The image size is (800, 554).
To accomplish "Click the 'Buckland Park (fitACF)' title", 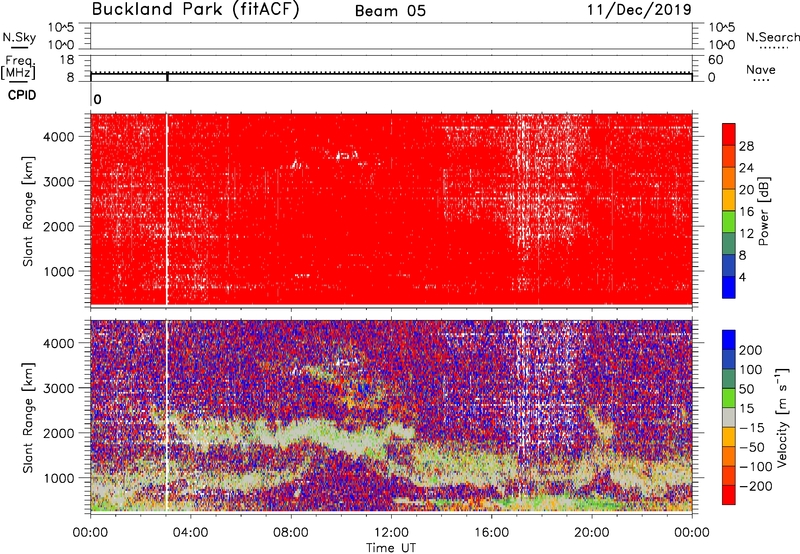I will click(x=195, y=10).
